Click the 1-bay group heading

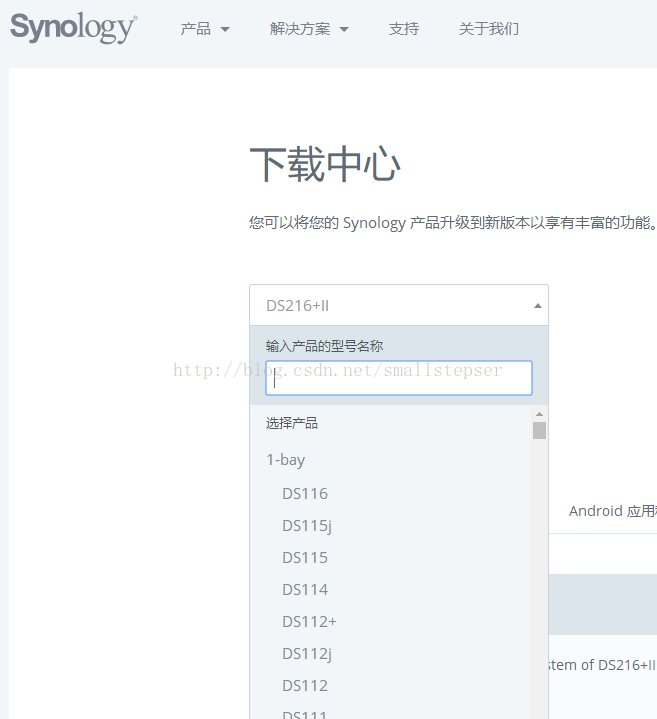[x=286, y=459]
